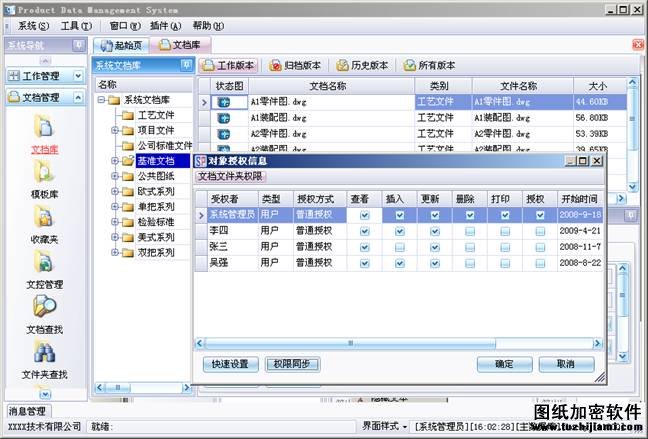The image size is (648, 439).
Task: Pin the 系统导航 panel header icon
Action: [x=78, y=45]
